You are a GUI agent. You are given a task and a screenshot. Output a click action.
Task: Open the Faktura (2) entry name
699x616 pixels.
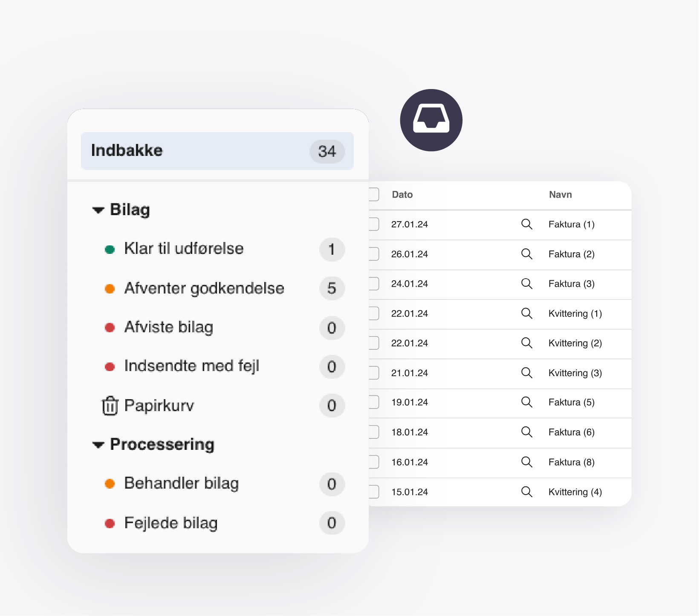[572, 254]
